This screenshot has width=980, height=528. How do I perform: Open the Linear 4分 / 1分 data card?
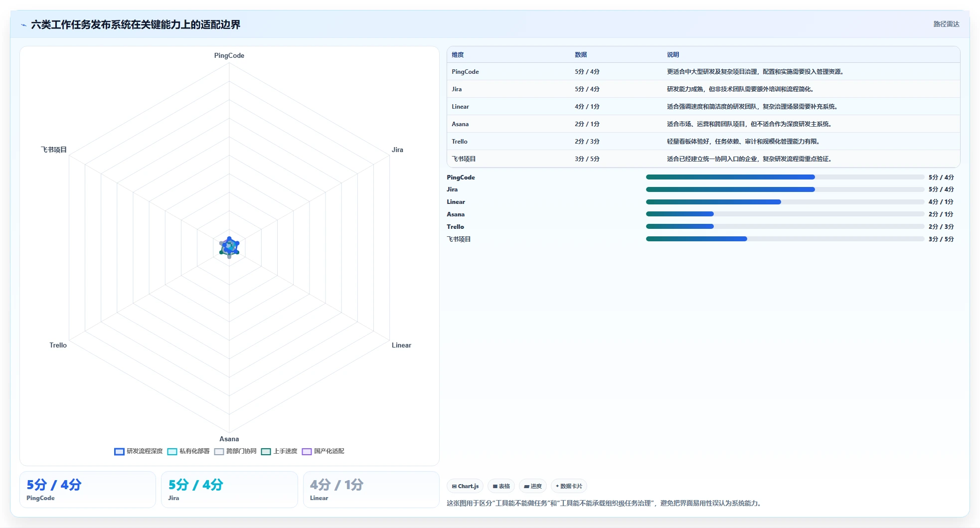(x=371, y=490)
